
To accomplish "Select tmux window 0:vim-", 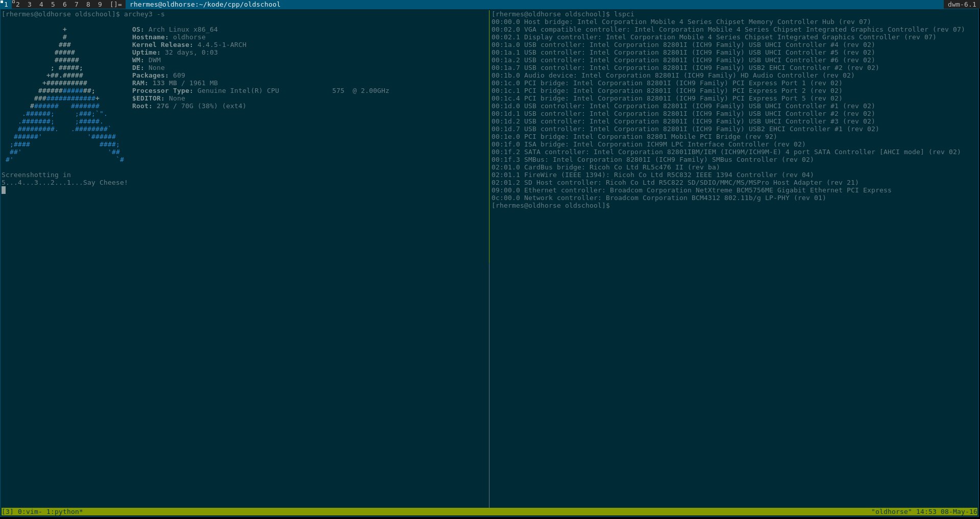I will 30,512.
